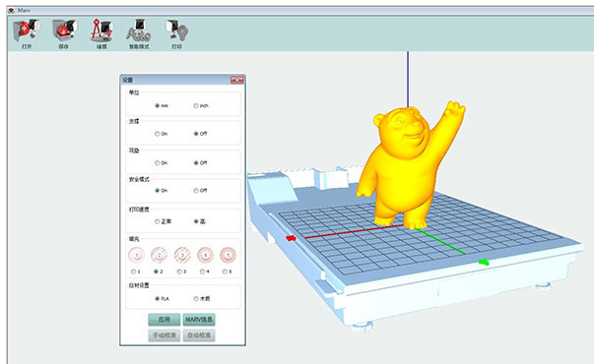Click the infill pattern 3 striped icon
Image resolution: width=594 pixels, height=364 pixels.
click(x=182, y=255)
